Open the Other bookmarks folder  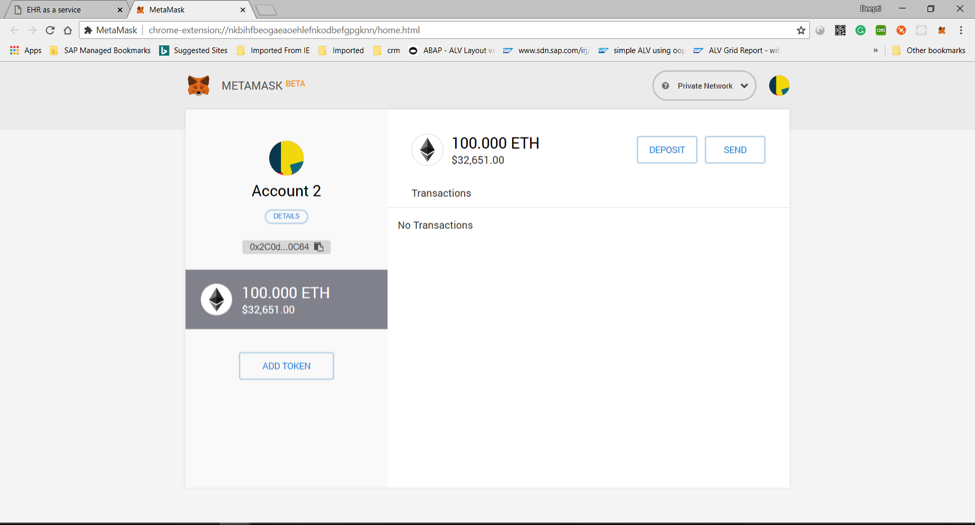[x=929, y=50]
